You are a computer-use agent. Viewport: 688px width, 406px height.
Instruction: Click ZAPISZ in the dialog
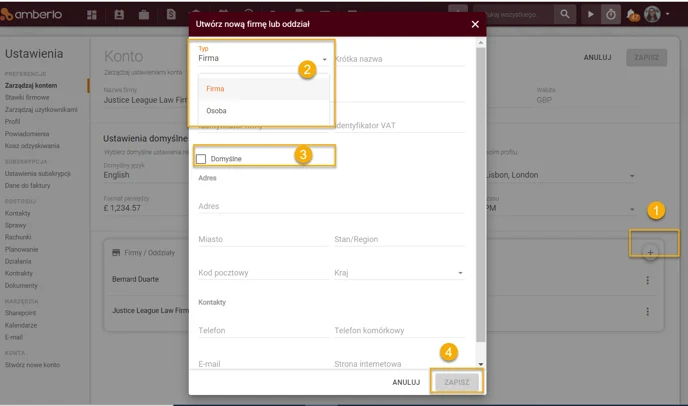coord(457,382)
